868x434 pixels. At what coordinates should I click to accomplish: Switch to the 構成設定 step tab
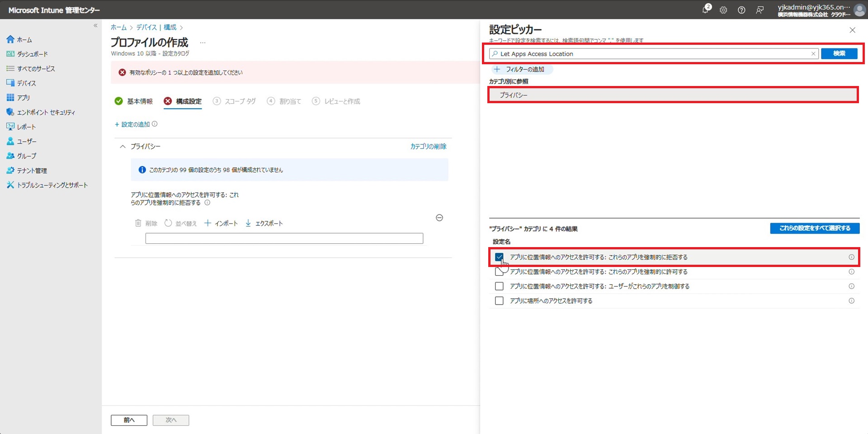183,101
